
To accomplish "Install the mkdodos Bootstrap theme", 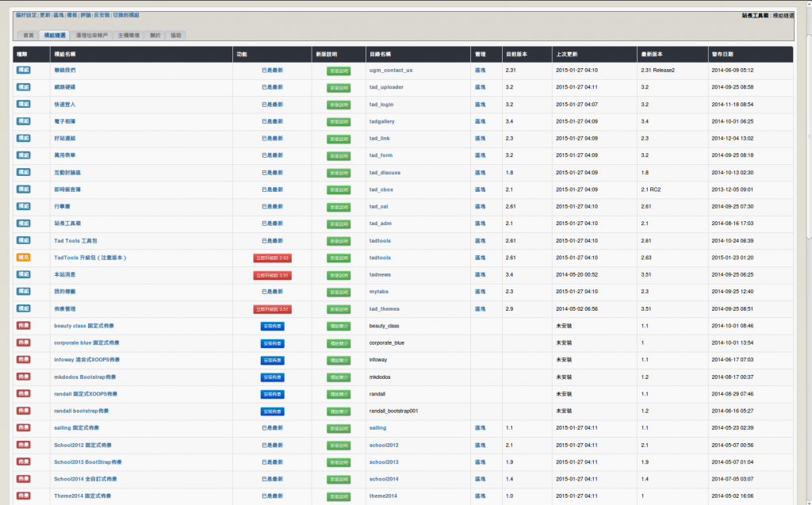I will click(x=272, y=377).
